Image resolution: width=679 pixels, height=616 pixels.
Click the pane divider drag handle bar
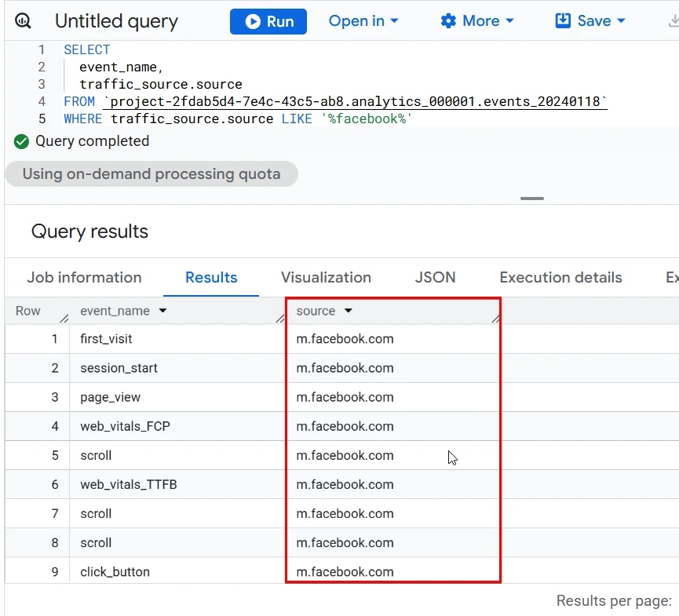pyautogui.click(x=532, y=199)
